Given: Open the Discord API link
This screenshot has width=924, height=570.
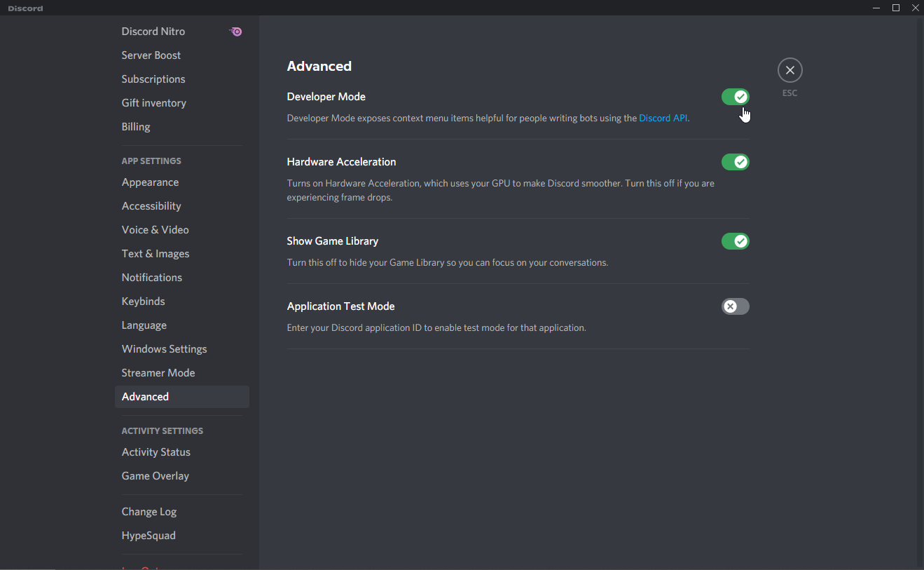Looking at the screenshot, I should tap(663, 118).
